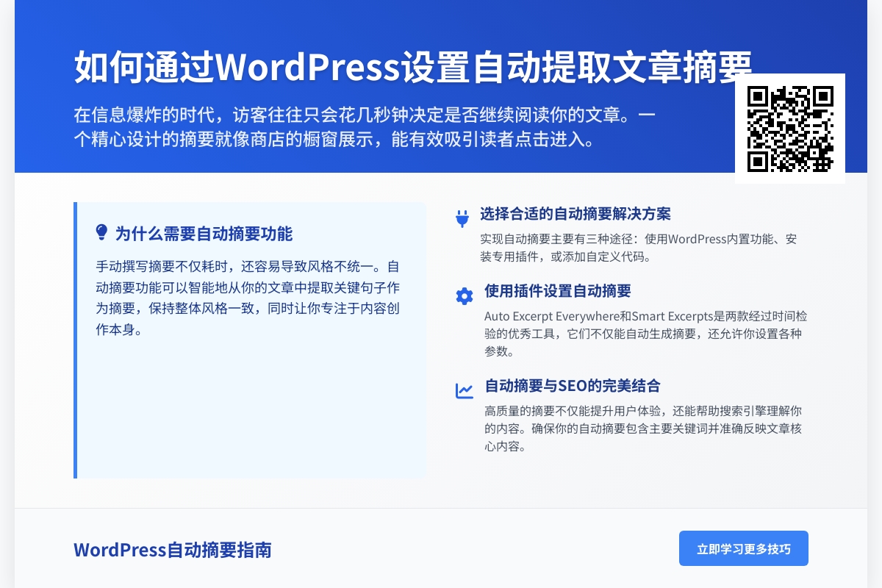Screen dimensions: 882x588
Task: Click the gear icon beside 使用插件设置自动摘要
Action: point(465,296)
